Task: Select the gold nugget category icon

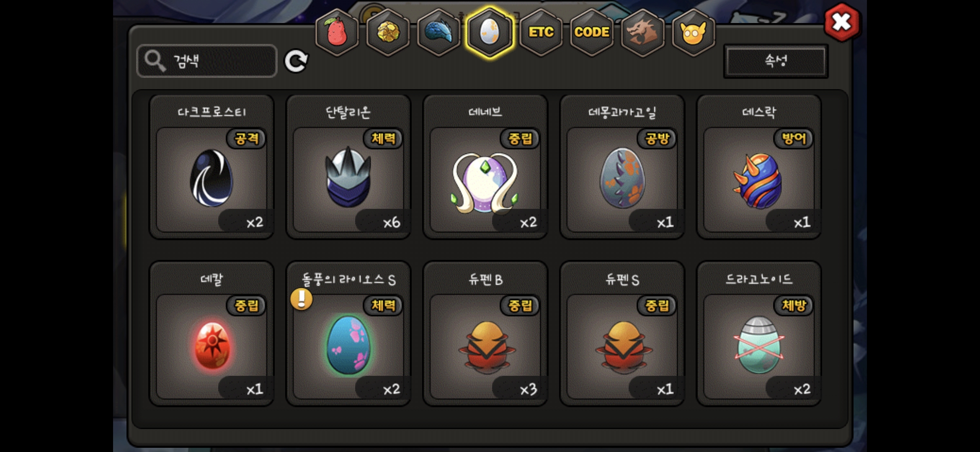Action: 388,33
